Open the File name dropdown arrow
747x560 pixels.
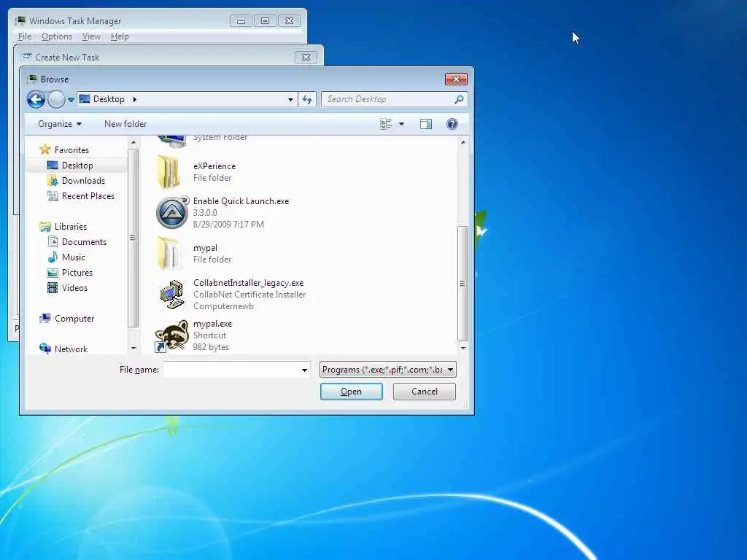(304, 370)
